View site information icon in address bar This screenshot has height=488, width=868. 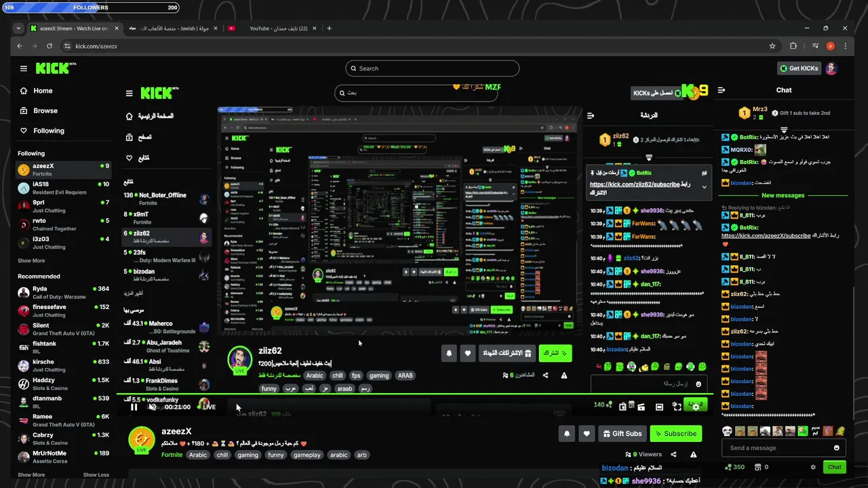pos(67,46)
